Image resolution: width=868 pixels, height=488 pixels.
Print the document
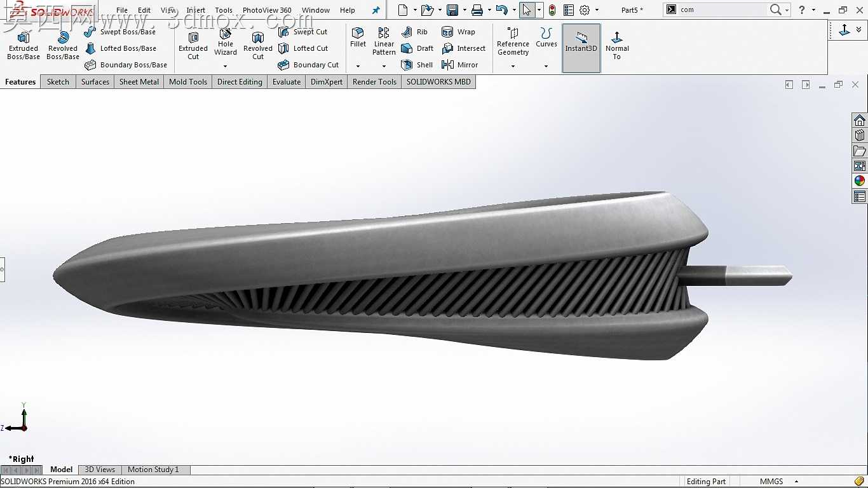[477, 10]
